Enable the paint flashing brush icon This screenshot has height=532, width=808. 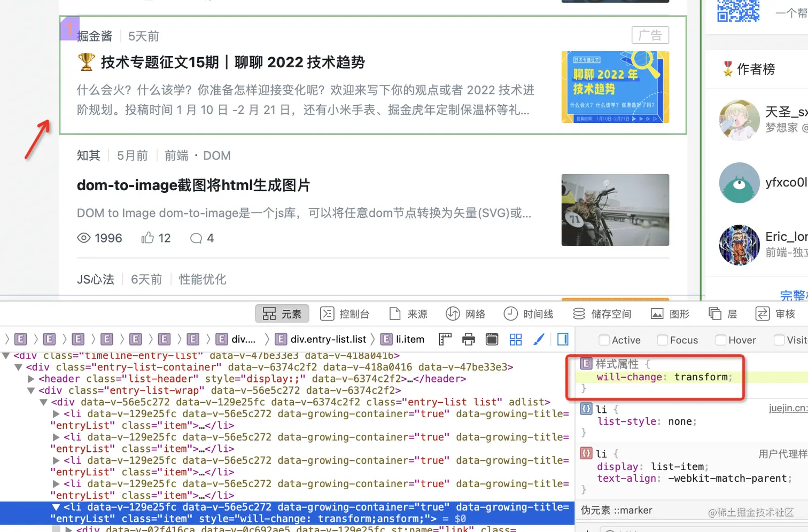click(539, 339)
